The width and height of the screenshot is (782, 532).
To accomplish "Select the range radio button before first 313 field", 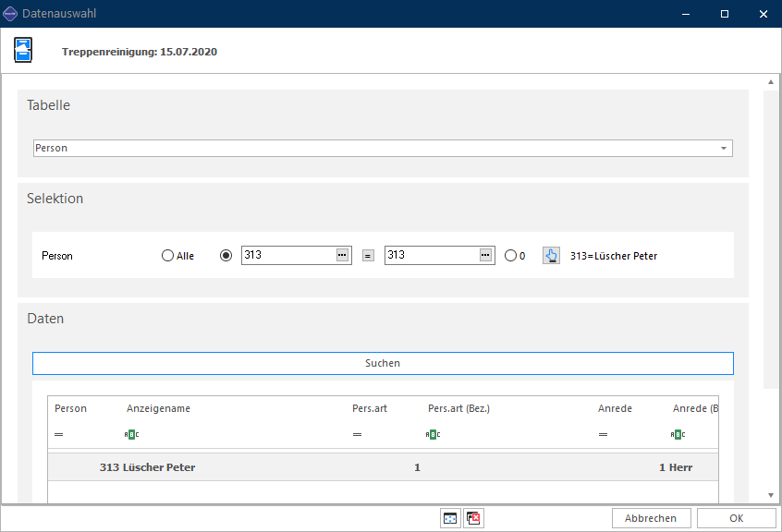I will tap(226, 256).
